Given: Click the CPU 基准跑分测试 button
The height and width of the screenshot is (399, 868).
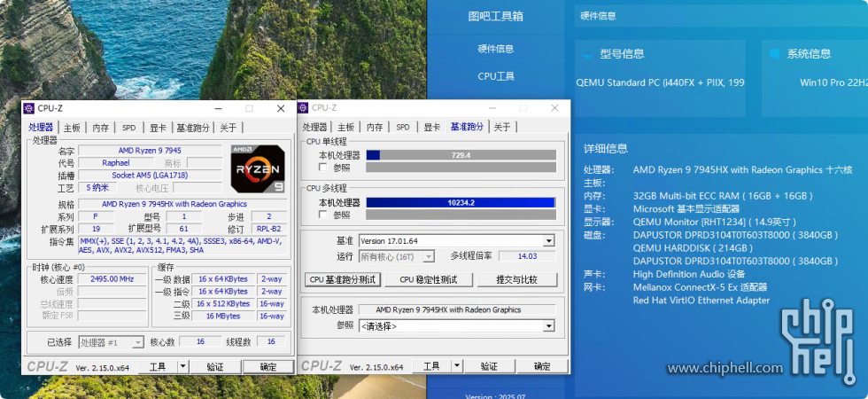Looking at the screenshot, I should click(343, 280).
